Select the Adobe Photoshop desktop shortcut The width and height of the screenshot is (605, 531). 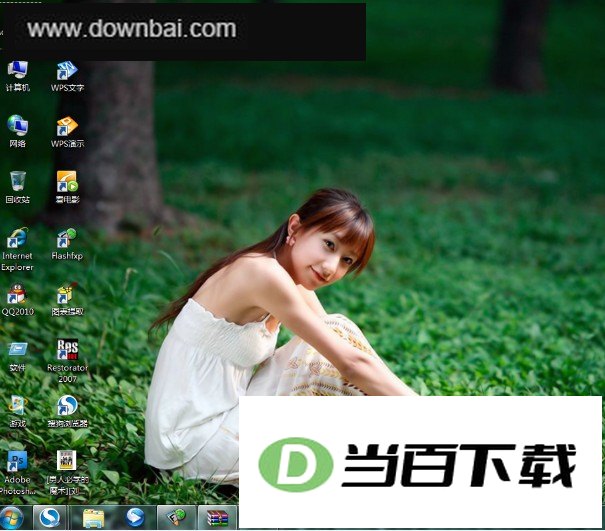click(x=17, y=473)
